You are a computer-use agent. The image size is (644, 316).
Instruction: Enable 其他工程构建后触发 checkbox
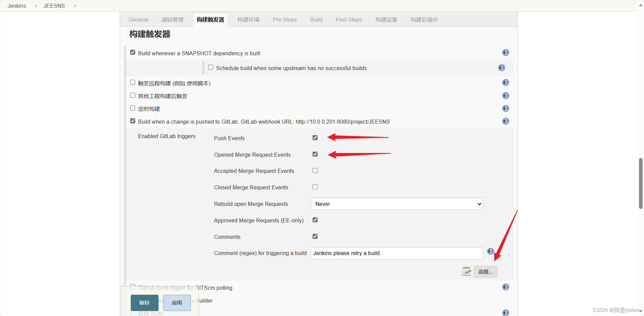pos(133,95)
